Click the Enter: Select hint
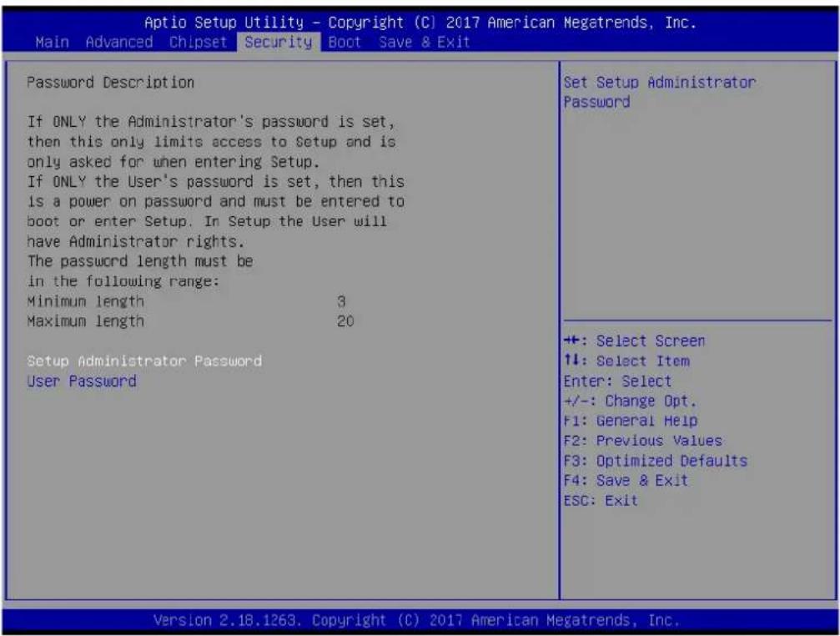This screenshot has height=636, width=840. pos(617,381)
